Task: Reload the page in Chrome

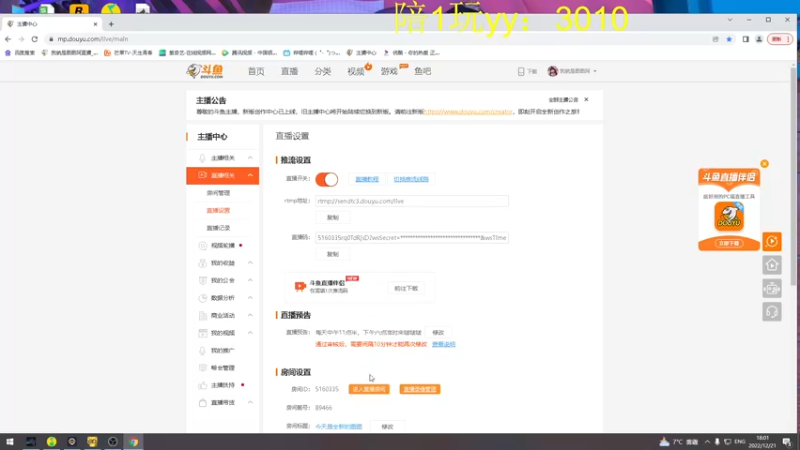Action: click(x=35, y=39)
